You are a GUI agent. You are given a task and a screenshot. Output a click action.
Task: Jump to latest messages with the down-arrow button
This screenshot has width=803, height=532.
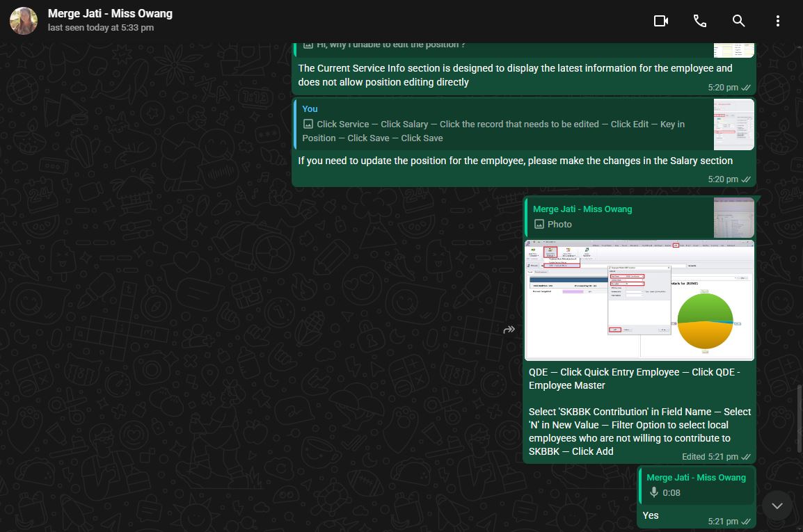click(777, 506)
